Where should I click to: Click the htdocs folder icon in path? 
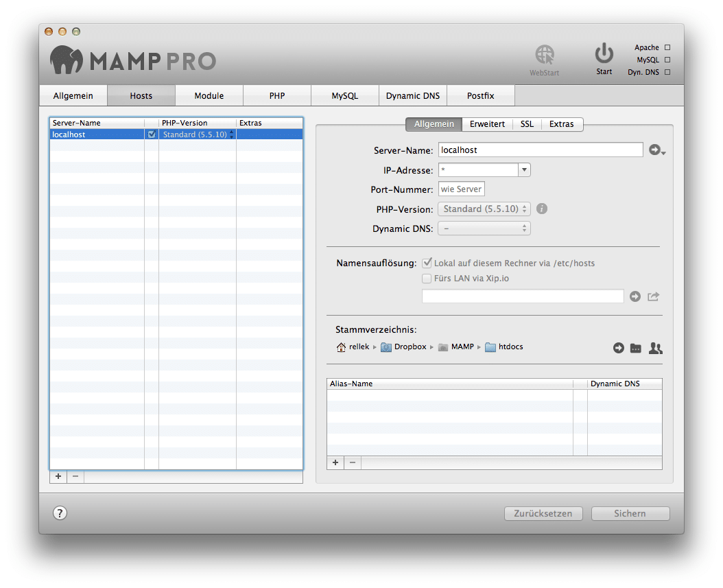tap(490, 346)
